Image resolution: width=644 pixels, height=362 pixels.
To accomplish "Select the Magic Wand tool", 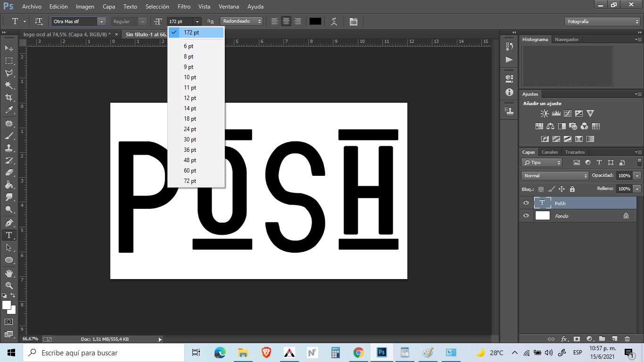I will pos(9,85).
